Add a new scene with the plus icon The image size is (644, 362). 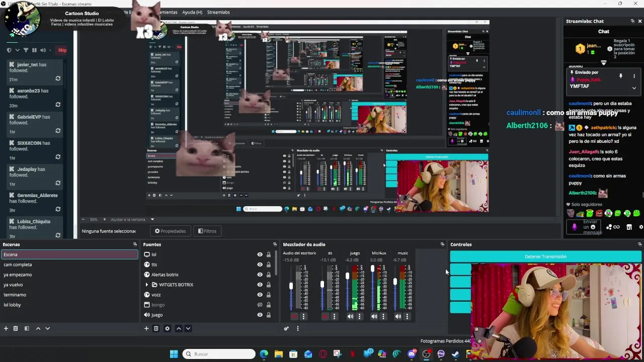click(6, 328)
